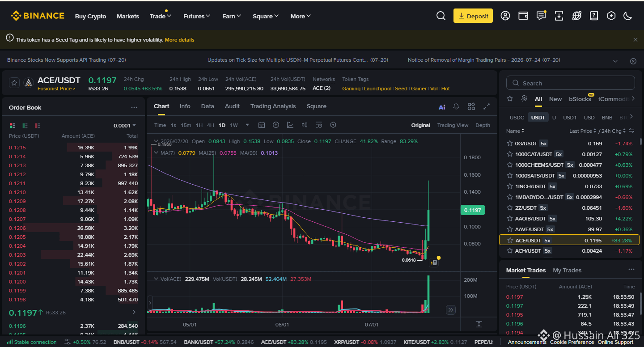This screenshot has width=644, height=347.
Task: Show the favorites star tab in market list
Action: pos(510,99)
